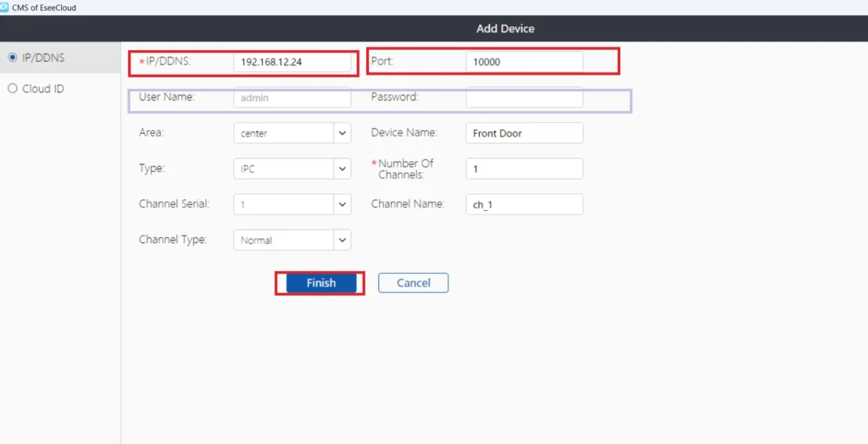Select the Cloud ID radio option

(x=12, y=88)
